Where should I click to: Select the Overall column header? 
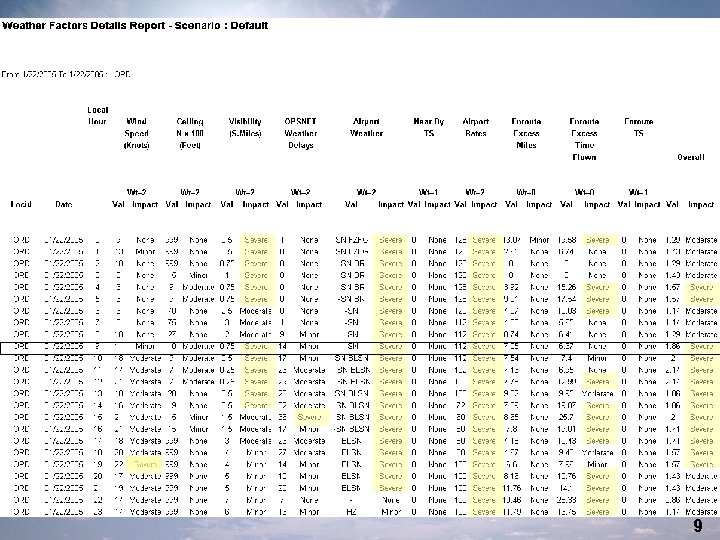[691, 157]
